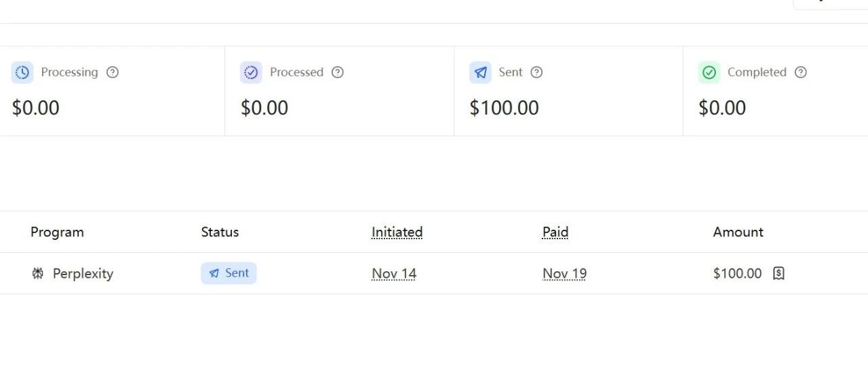Screen dimensions: 868x368
Task: Click the Sent status badge
Action: 229,273
